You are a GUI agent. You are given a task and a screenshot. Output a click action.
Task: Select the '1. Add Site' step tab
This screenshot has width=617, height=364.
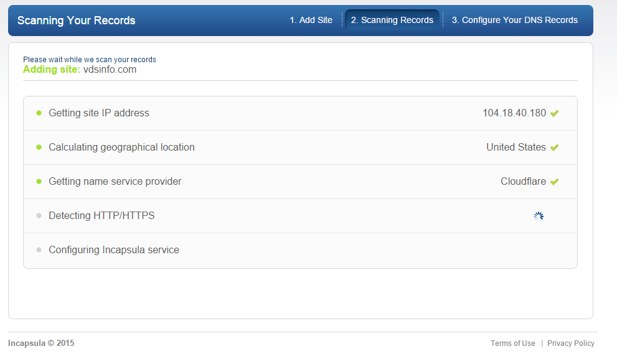pyautogui.click(x=311, y=20)
